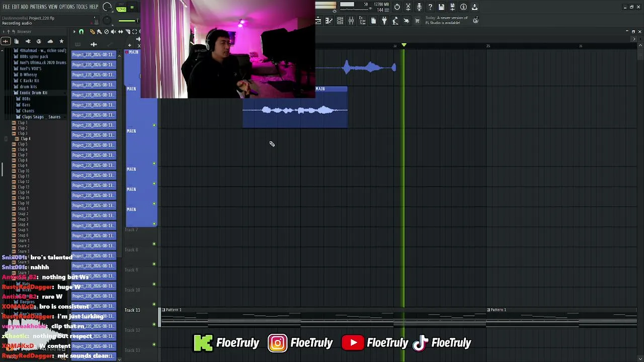Open the channel rack icon

340,21
